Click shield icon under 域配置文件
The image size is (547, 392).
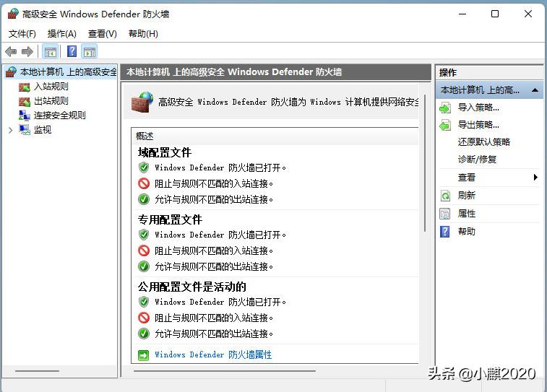[144, 167]
